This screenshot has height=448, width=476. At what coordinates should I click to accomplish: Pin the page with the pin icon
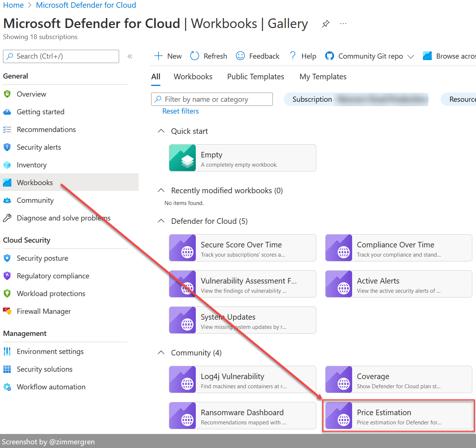coord(326,24)
